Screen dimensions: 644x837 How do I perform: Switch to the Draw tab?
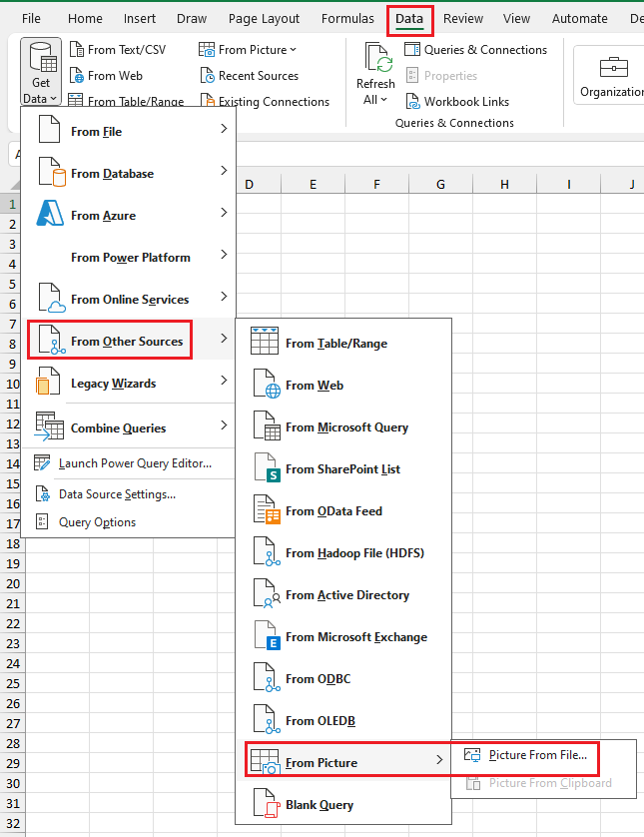(192, 19)
